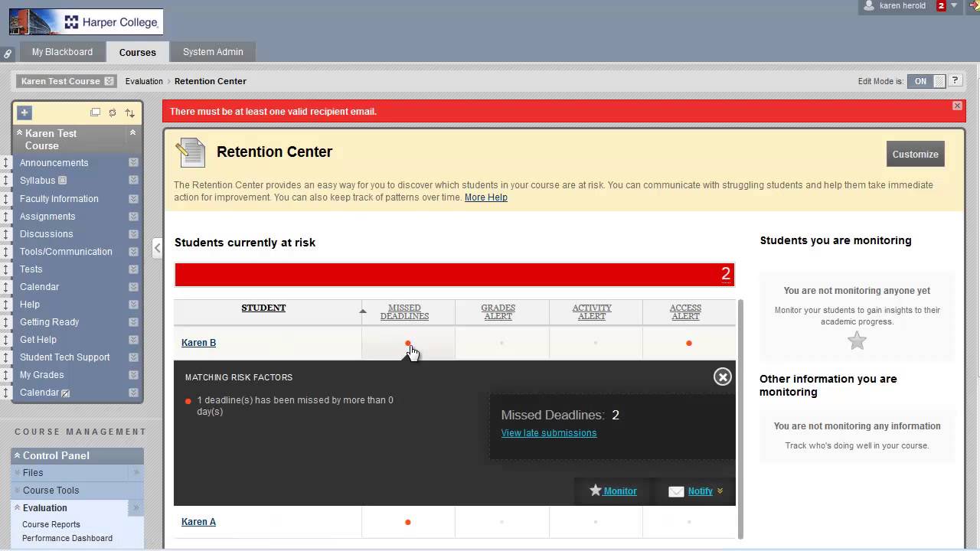
Task: Select the Courses tab
Action: 138,52
